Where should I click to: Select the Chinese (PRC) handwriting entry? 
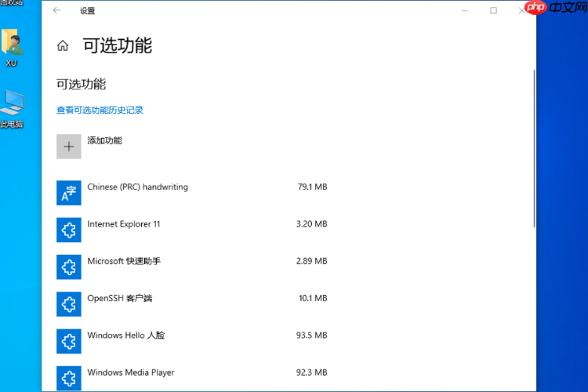[x=192, y=193]
